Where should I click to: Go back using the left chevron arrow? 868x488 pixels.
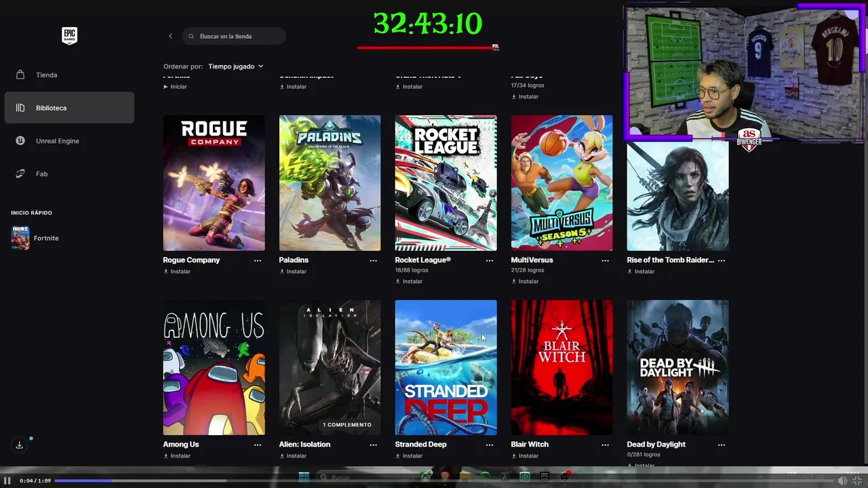click(x=170, y=36)
